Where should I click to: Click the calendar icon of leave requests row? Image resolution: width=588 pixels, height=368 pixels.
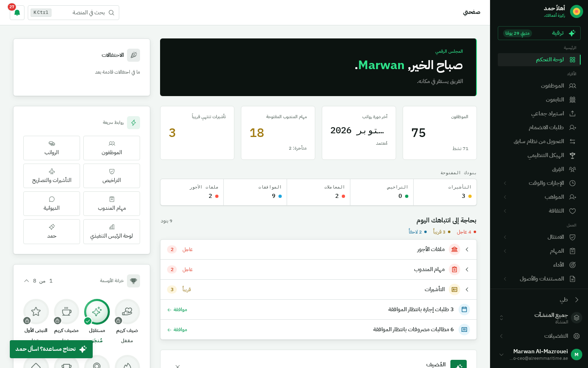click(x=464, y=310)
